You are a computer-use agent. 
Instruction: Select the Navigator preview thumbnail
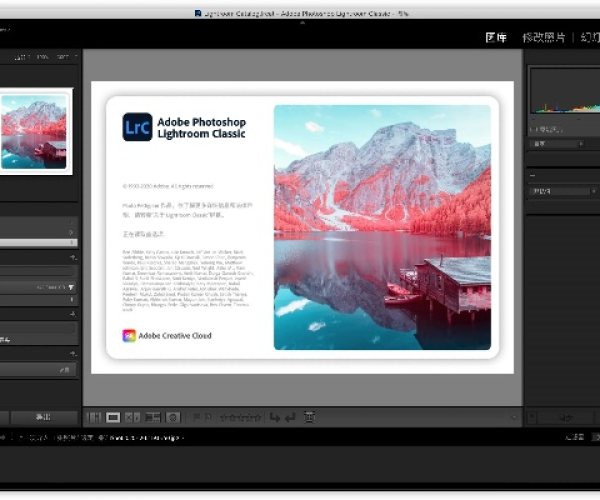coord(34,132)
